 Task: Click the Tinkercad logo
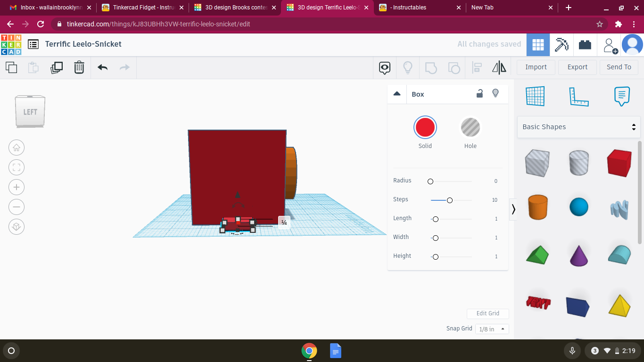(11, 44)
